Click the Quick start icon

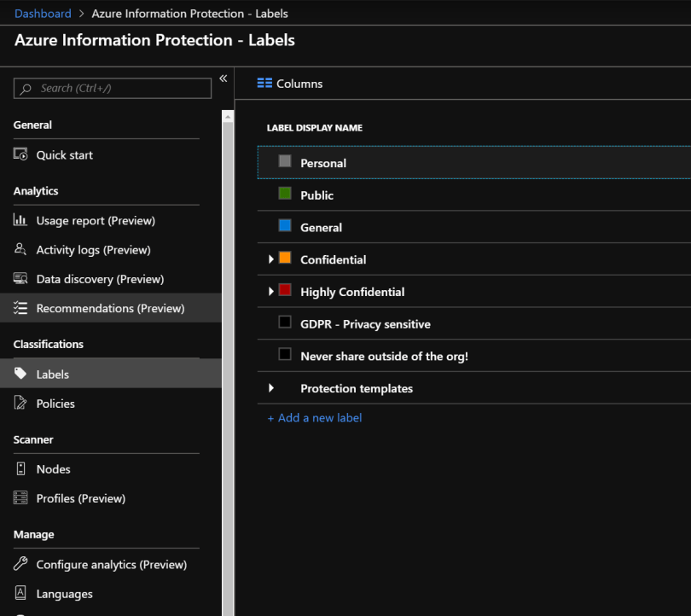[x=21, y=154]
